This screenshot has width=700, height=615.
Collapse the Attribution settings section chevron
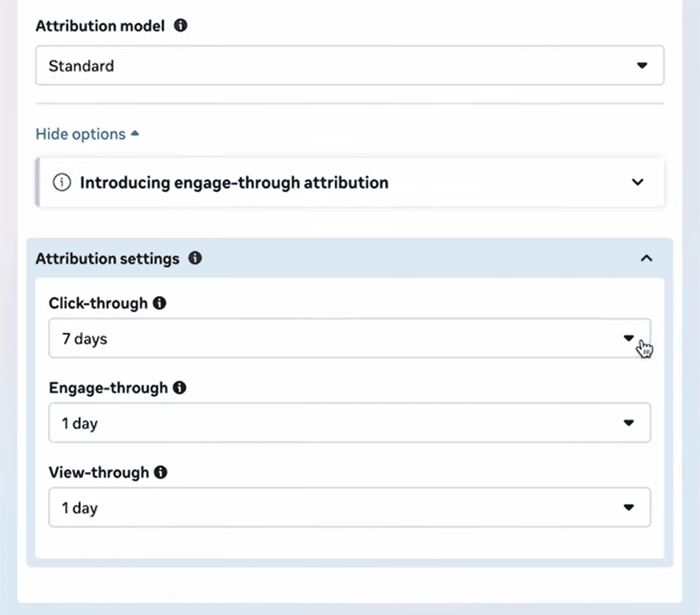(646, 258)
